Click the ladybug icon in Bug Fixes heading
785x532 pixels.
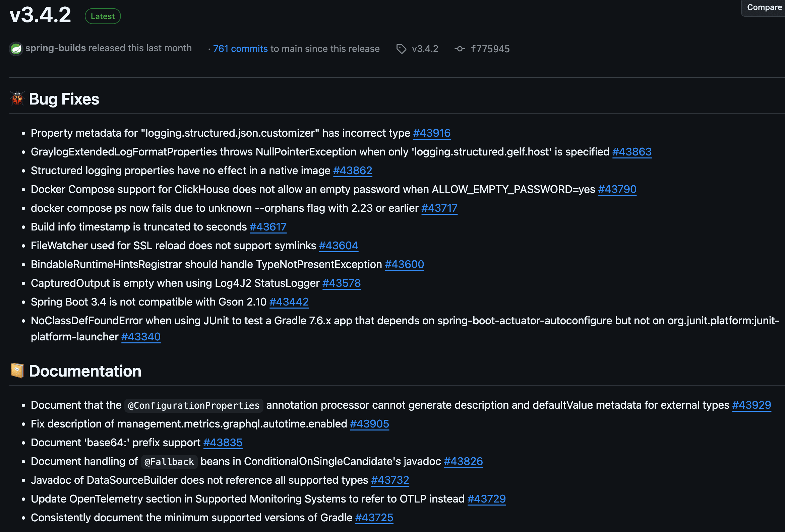pos(17,99)
